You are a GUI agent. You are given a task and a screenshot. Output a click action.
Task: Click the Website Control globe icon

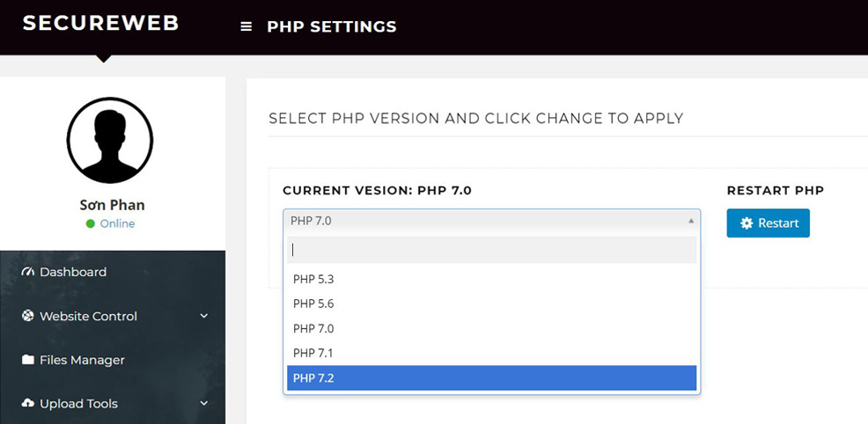pos(27,316)
